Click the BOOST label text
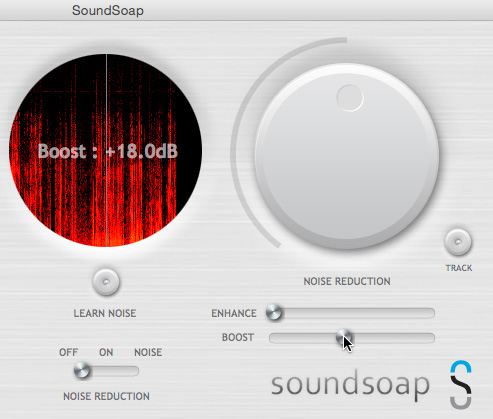 (x=238, y=337)
